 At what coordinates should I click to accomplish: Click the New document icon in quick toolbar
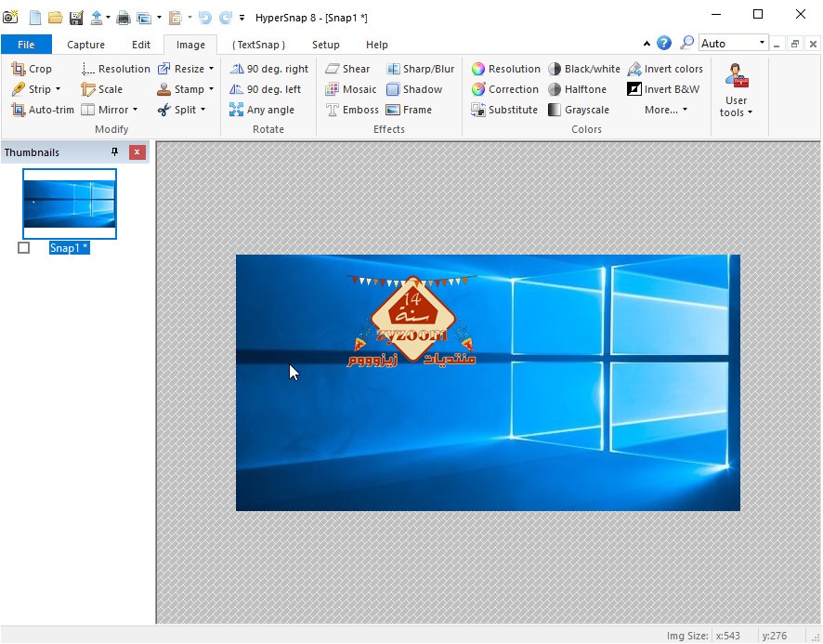pyautogui.click(x=35, y=18)
